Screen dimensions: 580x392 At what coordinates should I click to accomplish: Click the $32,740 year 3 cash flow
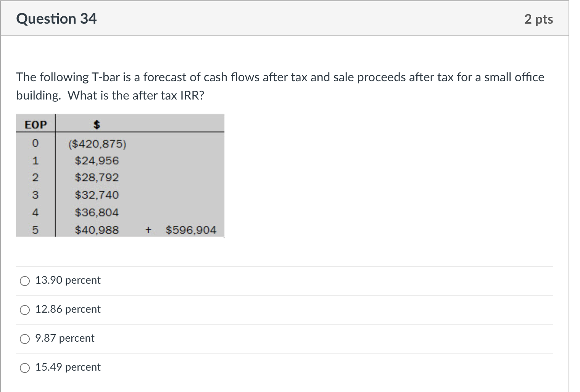[97, 195]
